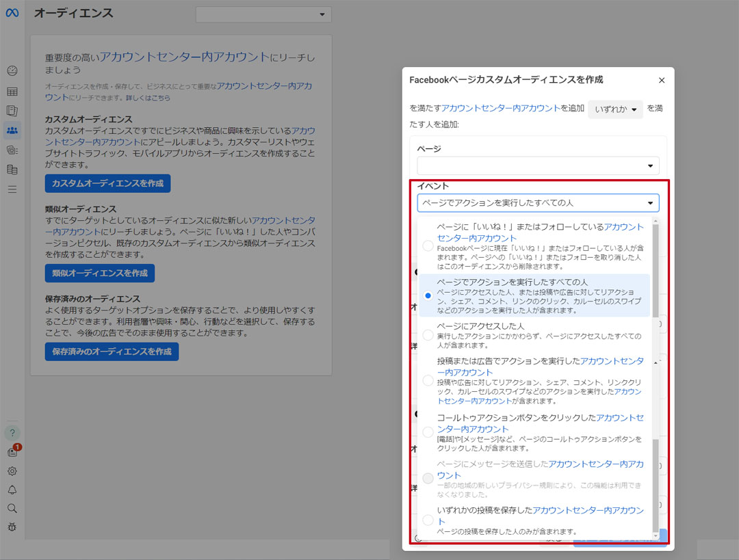Select radio for ページに「いいね！」またはフォロー option
739x560 pixels.
[428, 245]
